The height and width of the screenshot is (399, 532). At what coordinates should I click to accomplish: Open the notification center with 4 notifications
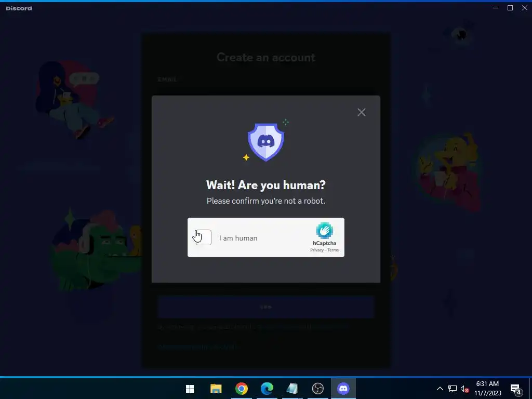click(516, 389)
